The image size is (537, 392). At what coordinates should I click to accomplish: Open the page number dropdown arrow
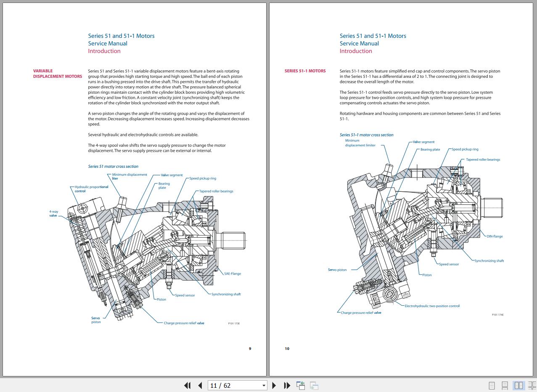click(264, 385)
